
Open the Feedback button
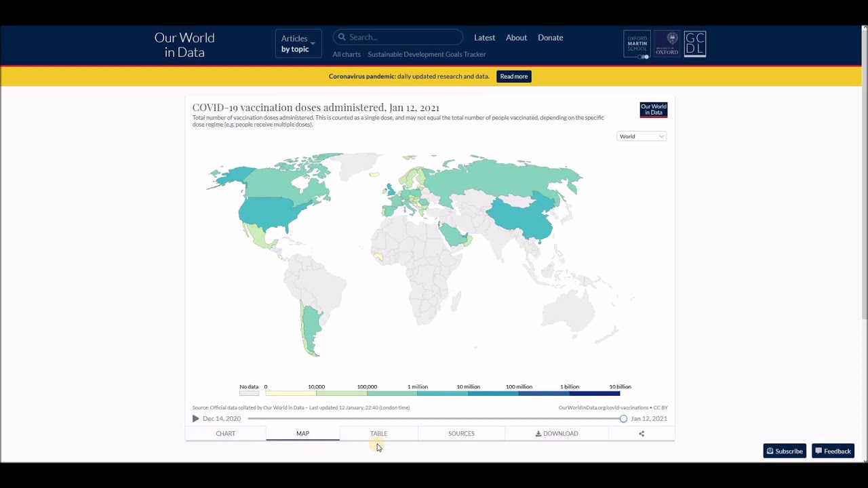point(833,451)
